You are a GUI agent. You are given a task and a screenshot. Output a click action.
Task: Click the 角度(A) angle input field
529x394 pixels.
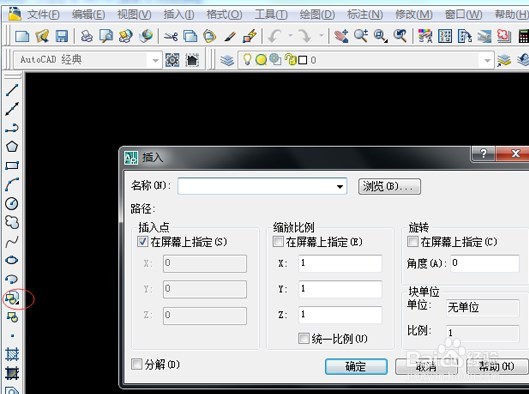pyautogui.click(x=485, y=263)
